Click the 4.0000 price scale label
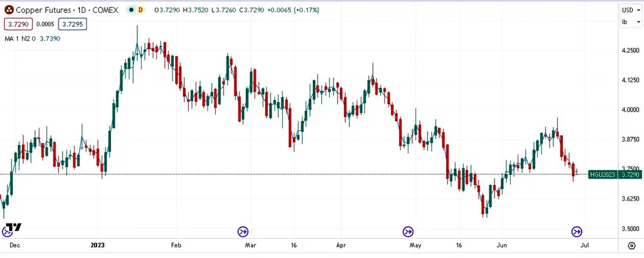Viewport: 644px width, 258px height. 630,110
